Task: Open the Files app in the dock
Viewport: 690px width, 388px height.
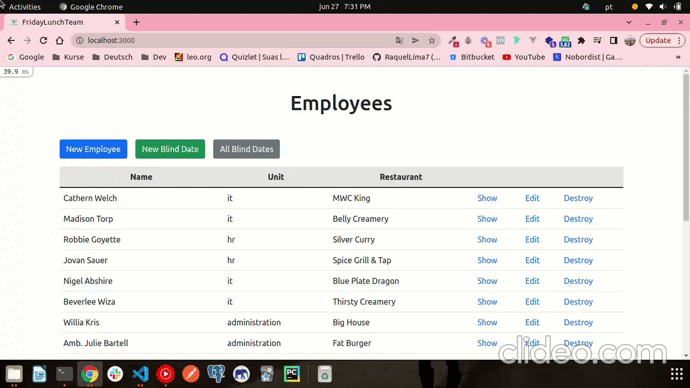Action: pos(14,374)
